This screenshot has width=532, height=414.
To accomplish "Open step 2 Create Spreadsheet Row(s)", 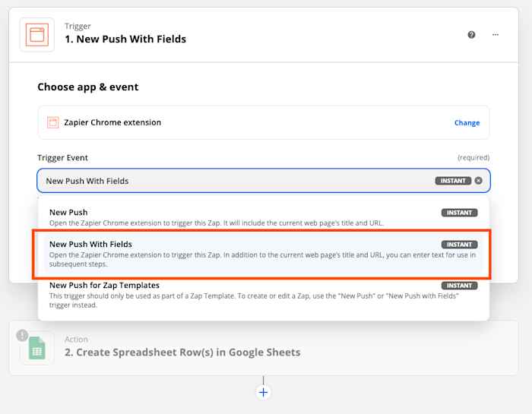I will click(264, 348).
